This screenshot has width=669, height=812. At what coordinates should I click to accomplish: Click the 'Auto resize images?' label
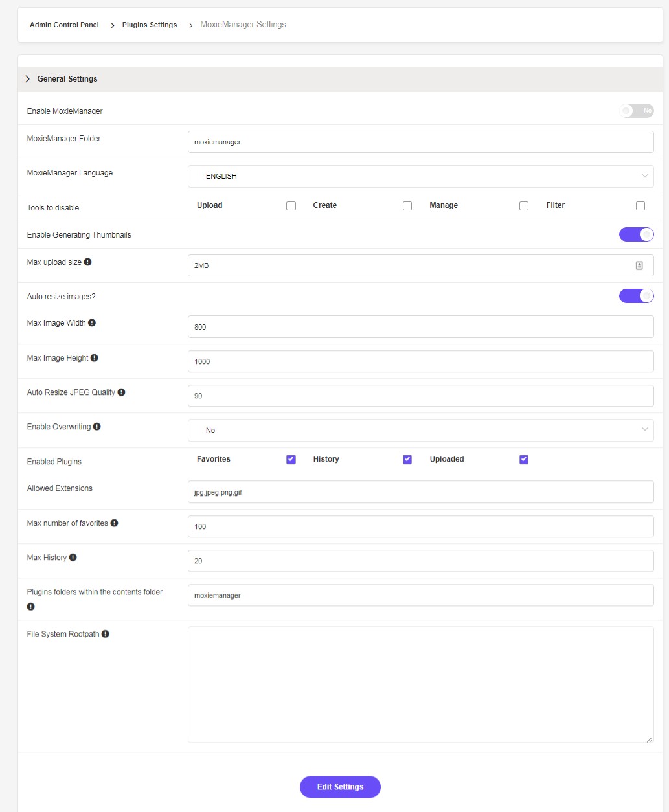tap(62, 297)
